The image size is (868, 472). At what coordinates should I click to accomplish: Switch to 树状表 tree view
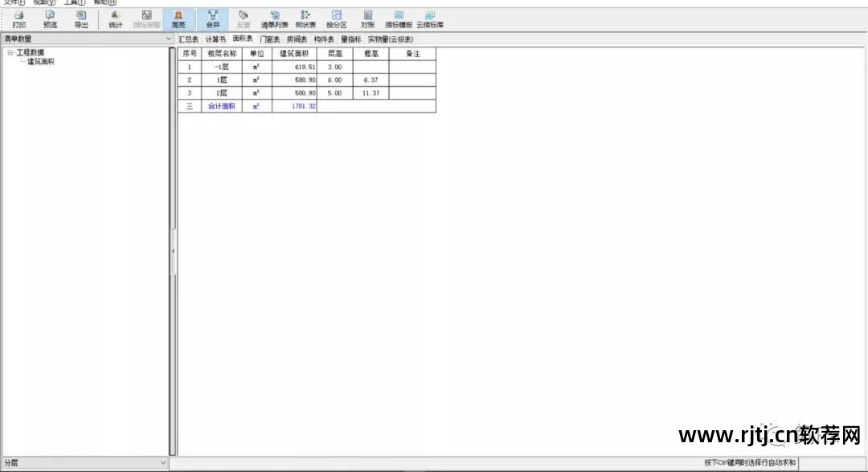(305, 19)
